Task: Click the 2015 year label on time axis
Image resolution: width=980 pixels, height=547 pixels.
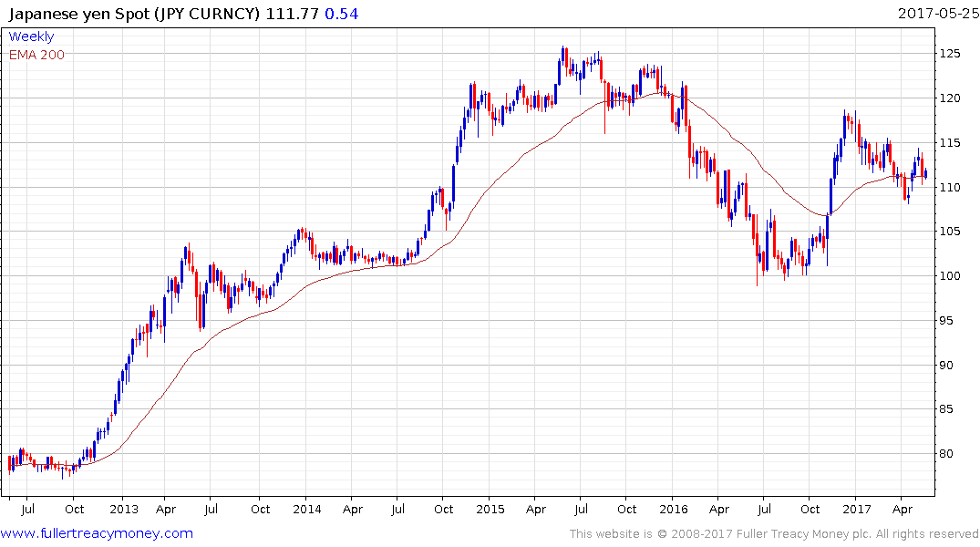Action: coord(490,509)
